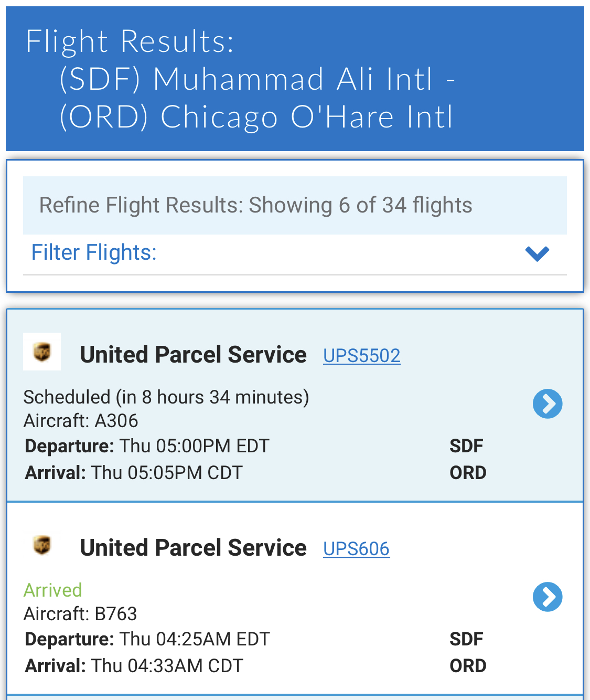Viewport: 590px width, 700px height.
Task: Click Aircraft B763 text
Action: (80, 614)
